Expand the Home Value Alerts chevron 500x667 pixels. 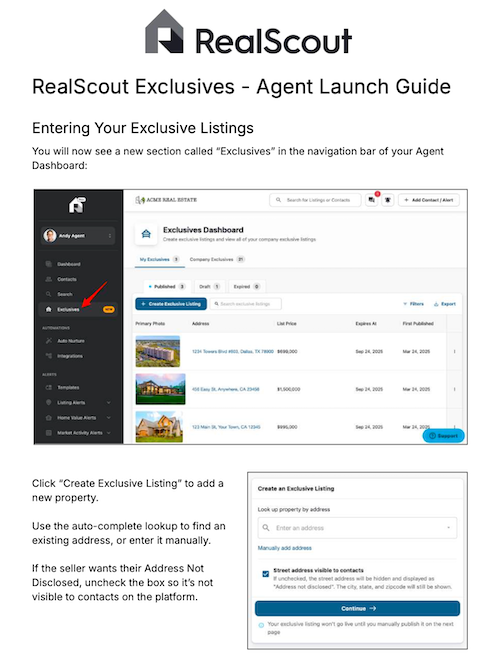click(x=109, y=418)
